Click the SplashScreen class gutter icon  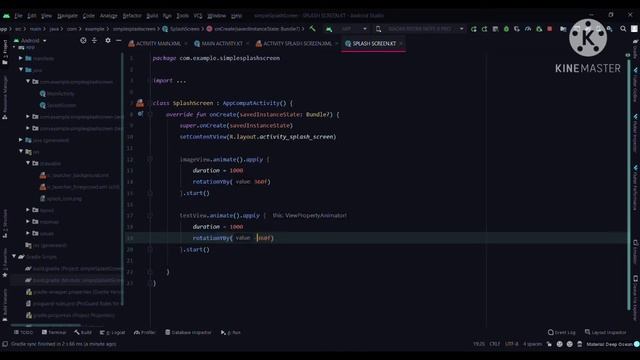pos(140,103)
